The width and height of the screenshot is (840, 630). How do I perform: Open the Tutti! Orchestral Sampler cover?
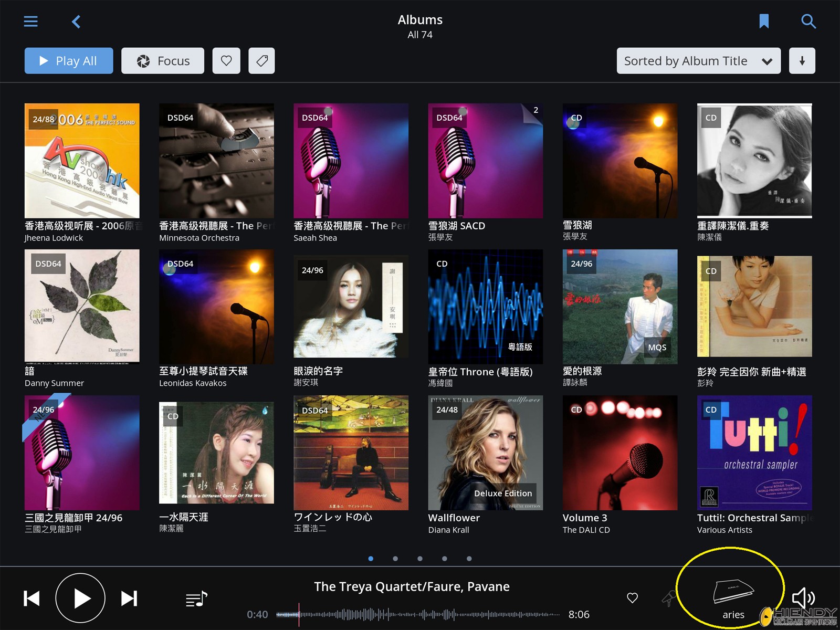click(754, 453)
